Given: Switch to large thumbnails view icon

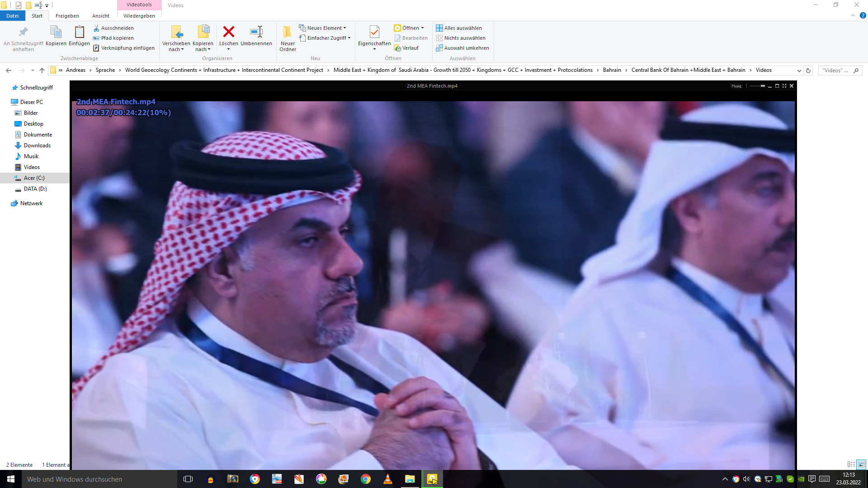Looking at the screenshot, I should click(862, 465).
